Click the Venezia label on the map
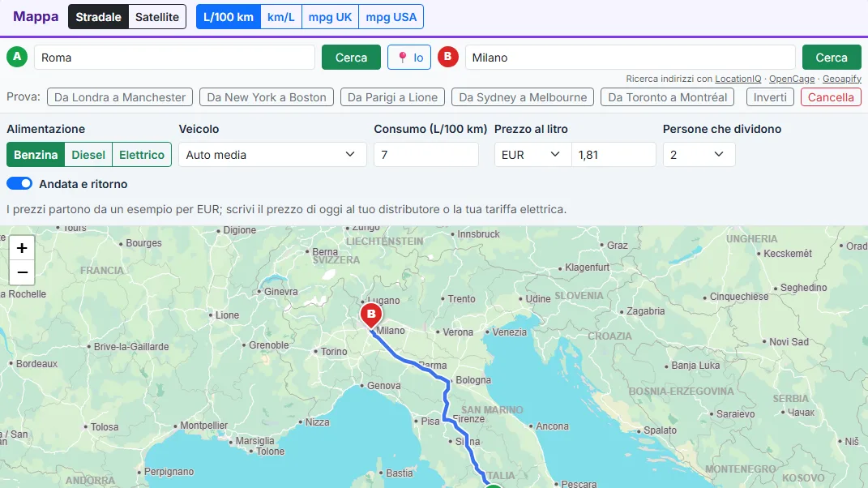The height and width of the screenshot is (488, 868). pyautogui.click(x=509, y=332)
